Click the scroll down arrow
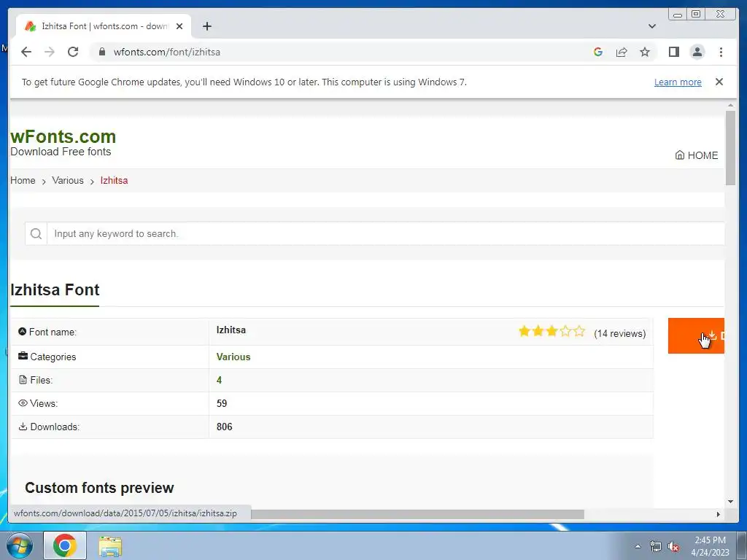This screenshot has width=747, height=560. [731, 502]
